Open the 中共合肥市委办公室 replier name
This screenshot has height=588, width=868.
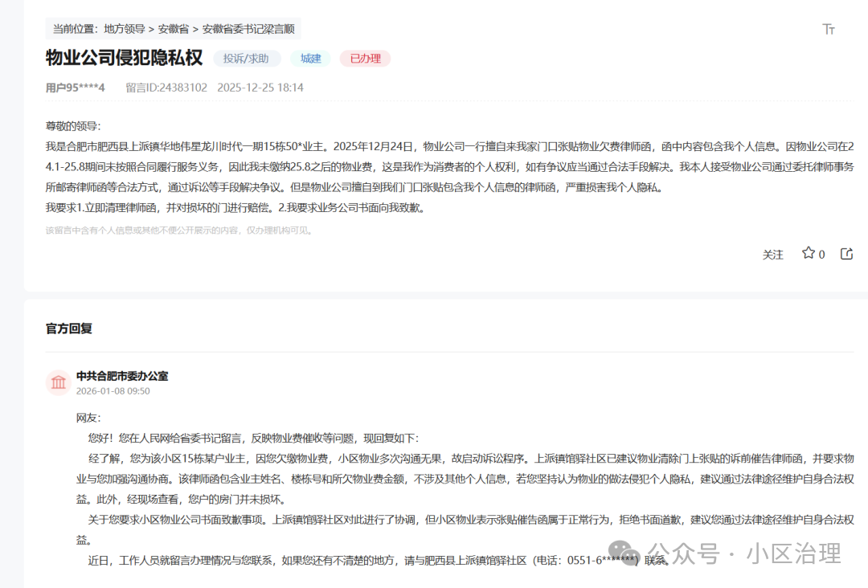(x=122, y=376)
